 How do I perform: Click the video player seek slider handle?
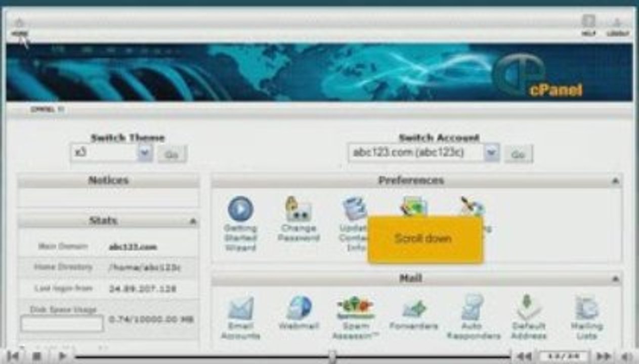point(332,356)
